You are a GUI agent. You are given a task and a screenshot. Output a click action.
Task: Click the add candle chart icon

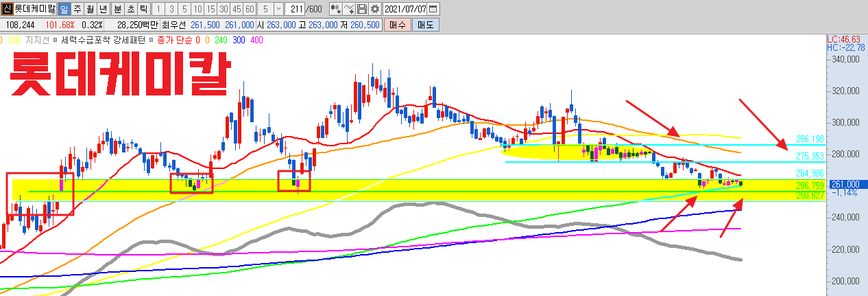click(x=336, y=9)
